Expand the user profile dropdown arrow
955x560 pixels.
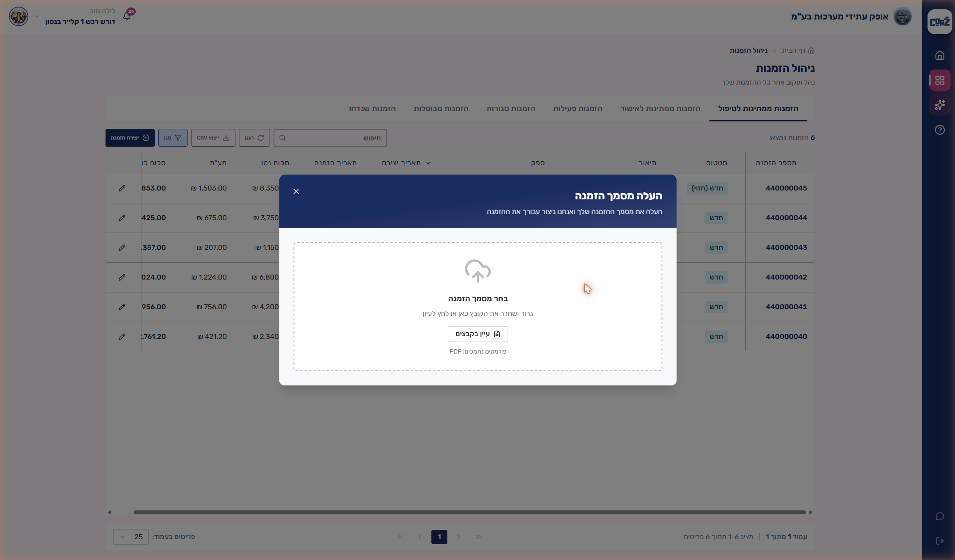pyautogui.click(x=37, y=16)
